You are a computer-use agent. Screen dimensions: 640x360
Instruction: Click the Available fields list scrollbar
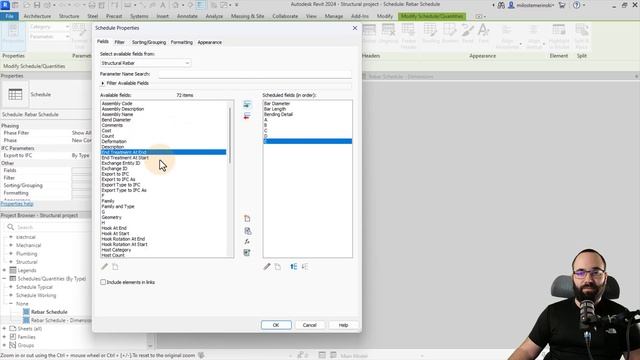(x=230, y=136)
